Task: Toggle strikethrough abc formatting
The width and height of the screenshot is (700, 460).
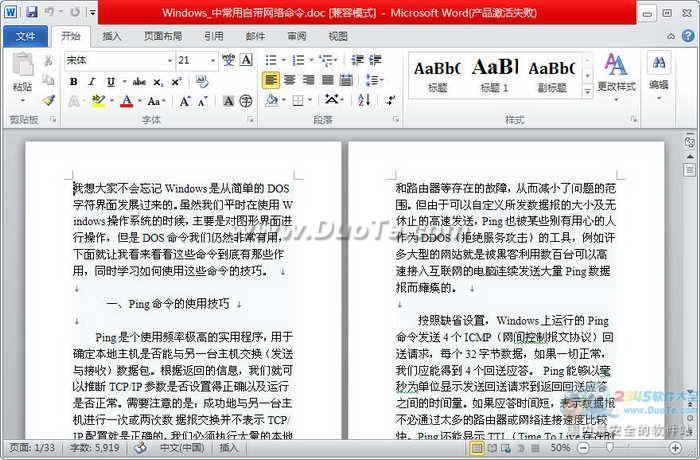Action: [x=139, y=82]
